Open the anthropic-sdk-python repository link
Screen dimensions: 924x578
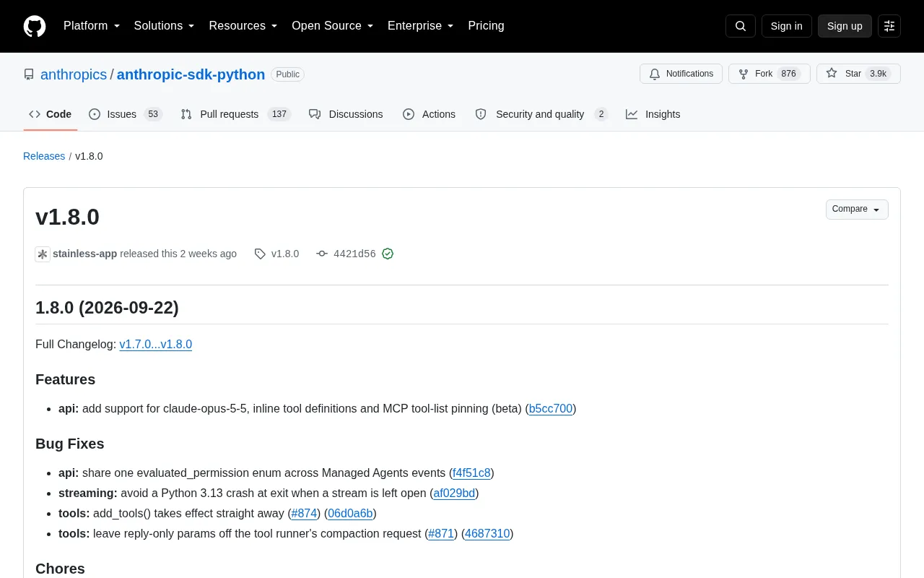(191, 74)
